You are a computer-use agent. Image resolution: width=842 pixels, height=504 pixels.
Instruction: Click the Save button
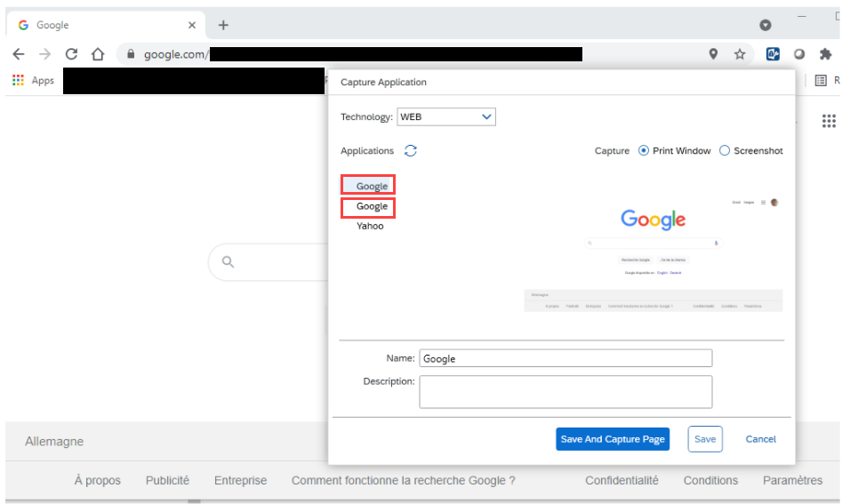[x=705, y=439]
